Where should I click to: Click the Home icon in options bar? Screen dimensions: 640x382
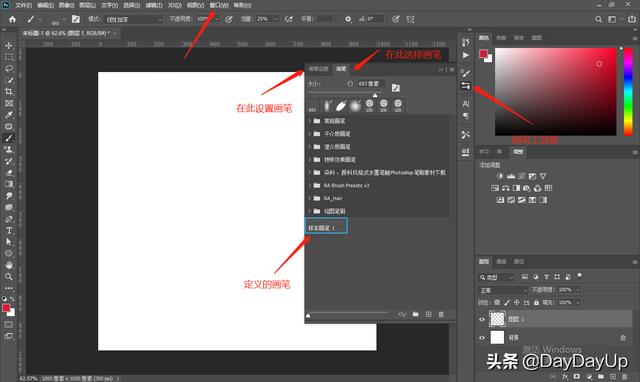tap(12, 19)
